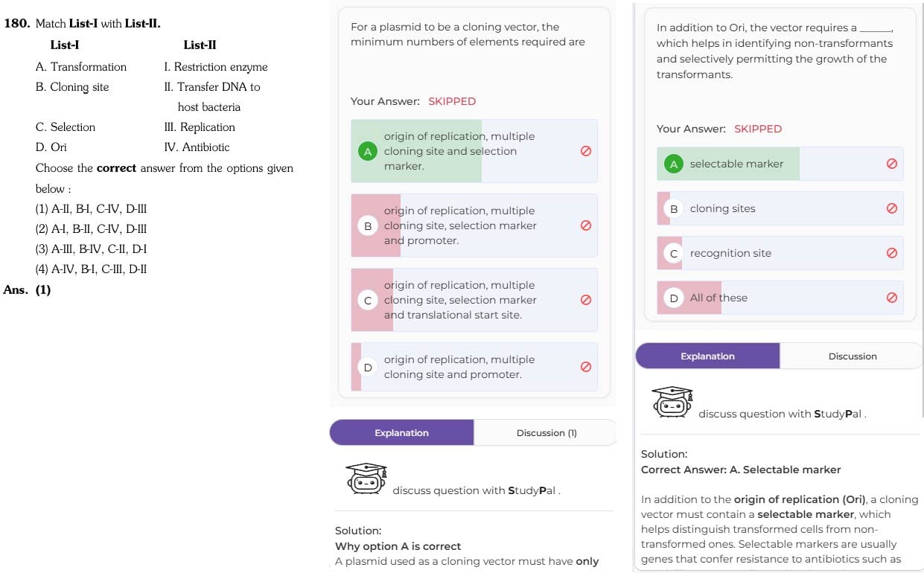Viewport: 924px width, 573px height.
Task: Click report icon beside selectable marker option
Action: click(892, 164)
